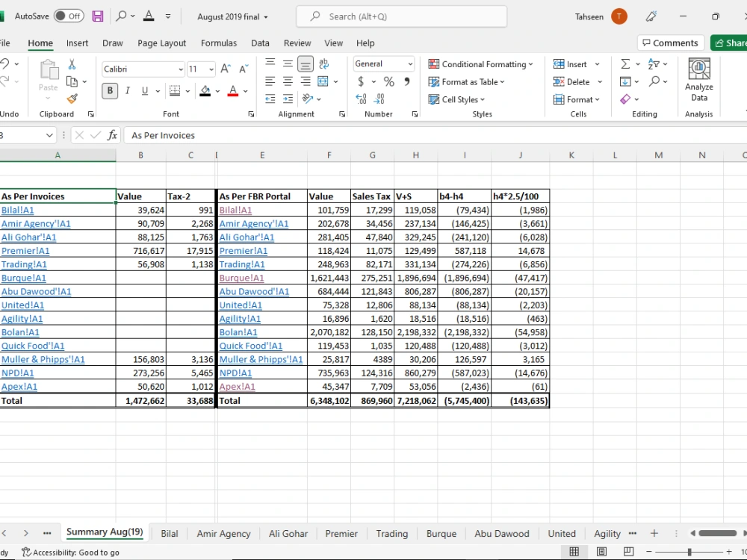Switch to the Premier sheet tab
Viewport: 747px width, 560px height.
pos(341,533)
